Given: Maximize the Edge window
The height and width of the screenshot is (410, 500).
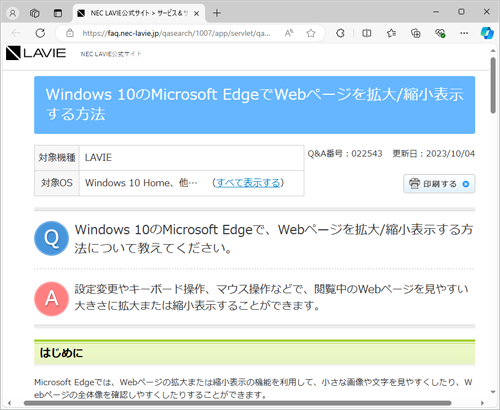Looking at the screenshot, I should (461, 12).
